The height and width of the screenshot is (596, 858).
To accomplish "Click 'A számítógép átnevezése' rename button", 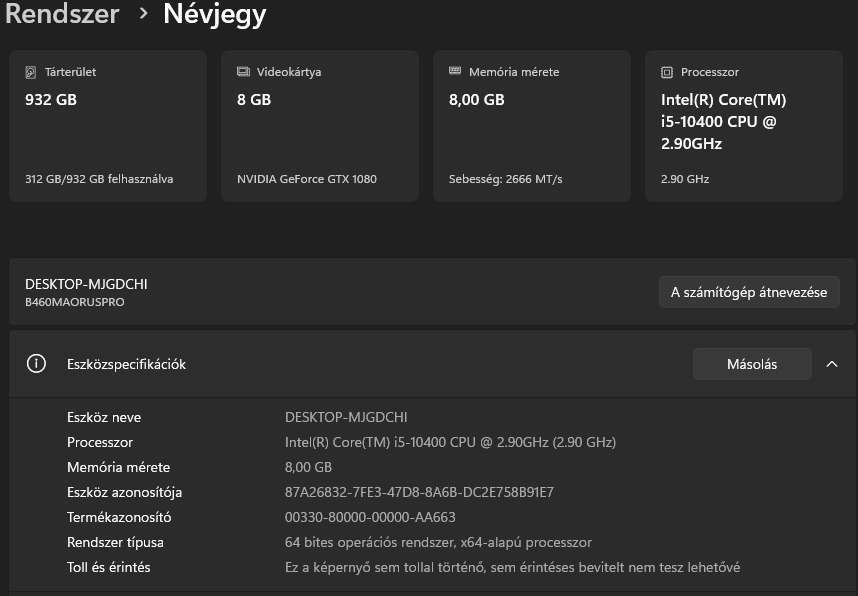I will point(748,292).
